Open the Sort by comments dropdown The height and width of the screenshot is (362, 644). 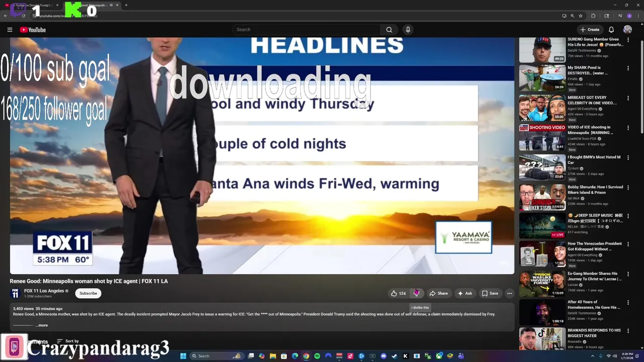pyautogui.click(x=68, y=341)
